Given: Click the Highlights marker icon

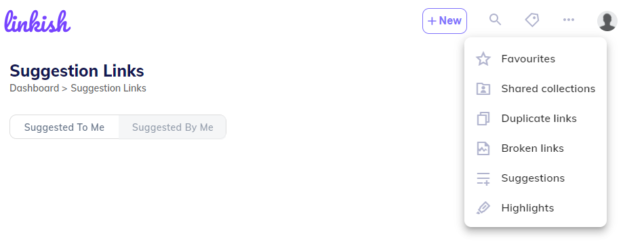Looking at the screenshot, I should pyautogui.click(x=483, y=208).
